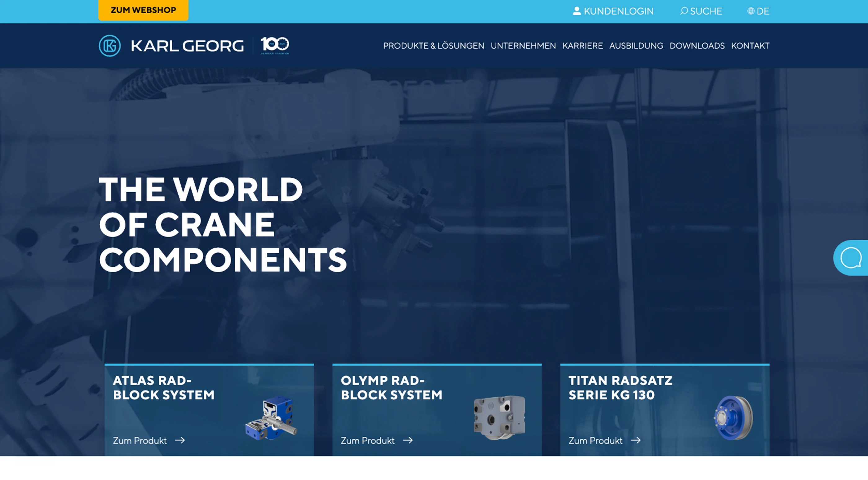Click Zum Produkt under Atlas Rad-Block
868x480 pixels.
(139, 441)
